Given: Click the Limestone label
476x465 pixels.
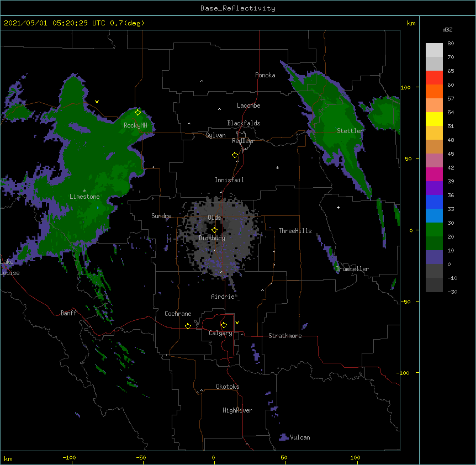Looking at the screenshot, I should [84, 197].
